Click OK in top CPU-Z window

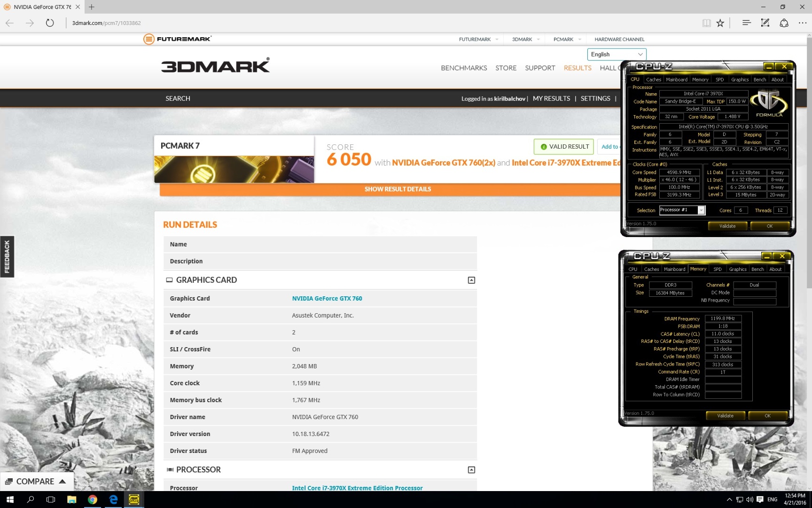tap(770, 226)
